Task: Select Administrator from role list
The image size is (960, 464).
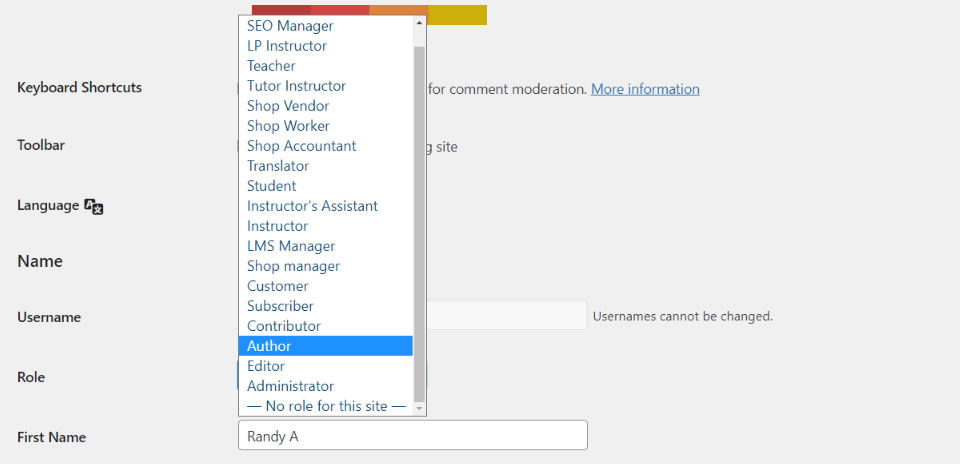Action: (290, 386)
